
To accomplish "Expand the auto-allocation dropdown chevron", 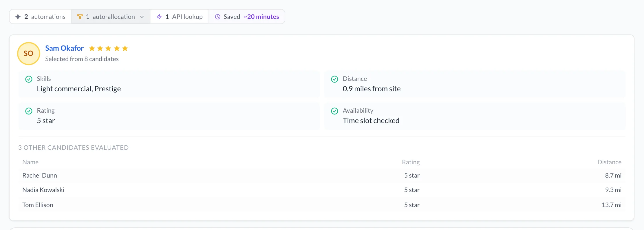I will (142, 17).
